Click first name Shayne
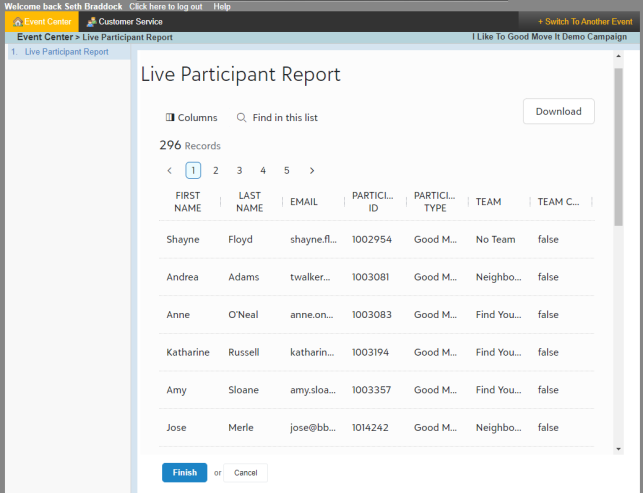The height and width of the screenshot is (493, 643). coord(183,240)
